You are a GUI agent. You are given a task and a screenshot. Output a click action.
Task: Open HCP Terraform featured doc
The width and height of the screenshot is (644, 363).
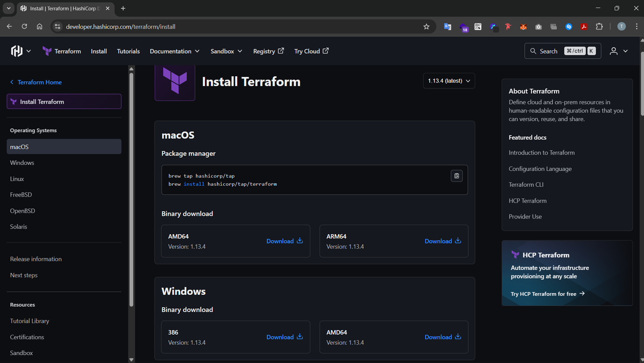pyautogui.click(x=528, y=201)
